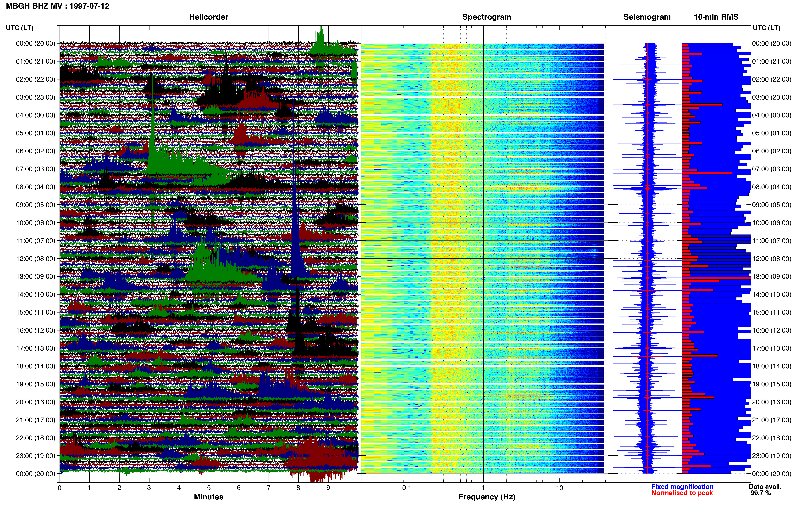Viewport: 812px width, 508px height.
Task: Click 09:00 (05:00) label beside the Helicorder
Action: 36,205
